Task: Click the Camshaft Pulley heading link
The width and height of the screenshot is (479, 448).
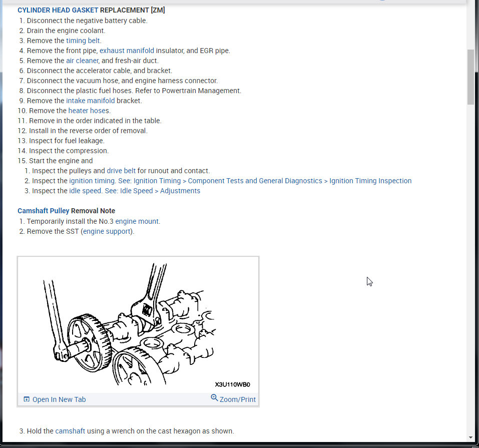Action: 44,211
